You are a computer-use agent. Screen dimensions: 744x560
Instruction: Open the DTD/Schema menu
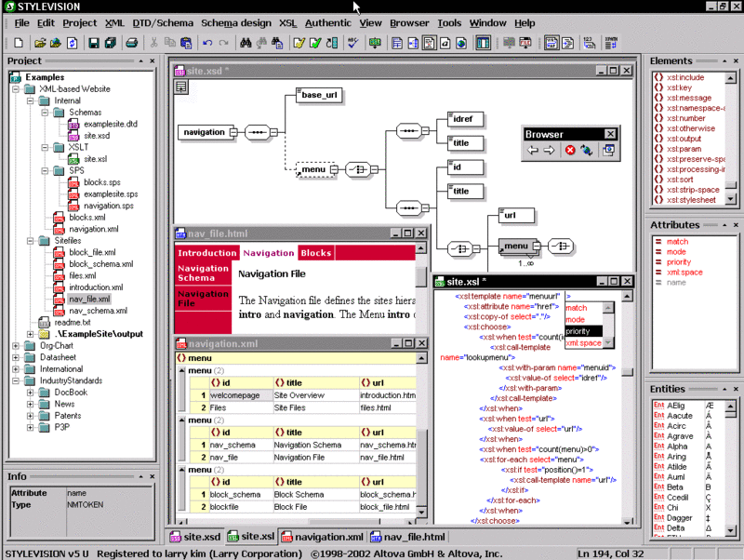point(163,22)
